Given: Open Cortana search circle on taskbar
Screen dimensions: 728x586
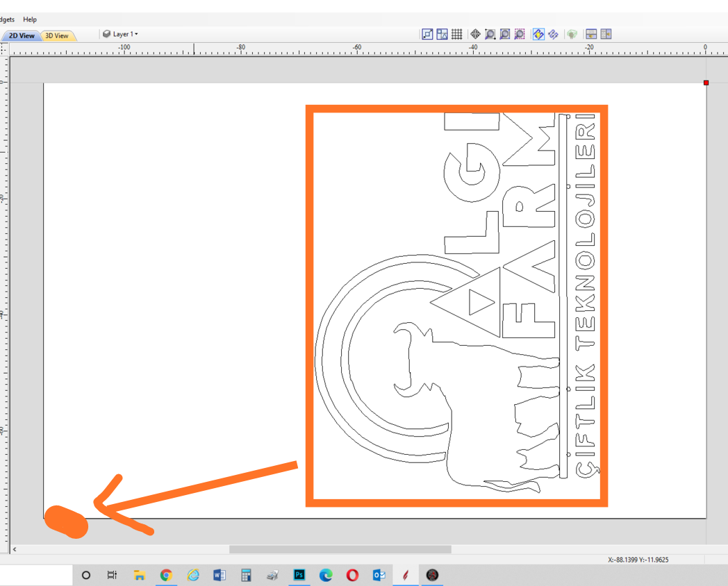Looking at the screenshot, I should (86, 576).
